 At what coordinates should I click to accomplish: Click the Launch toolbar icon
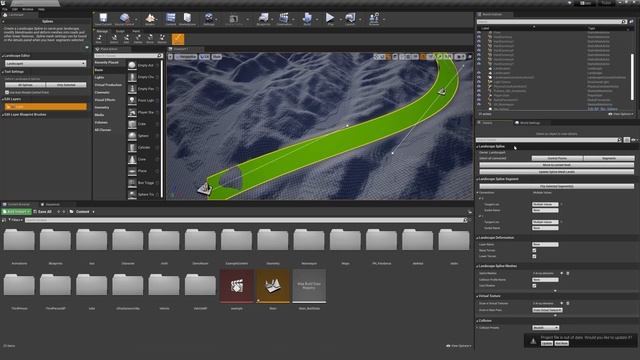(350, 18)
